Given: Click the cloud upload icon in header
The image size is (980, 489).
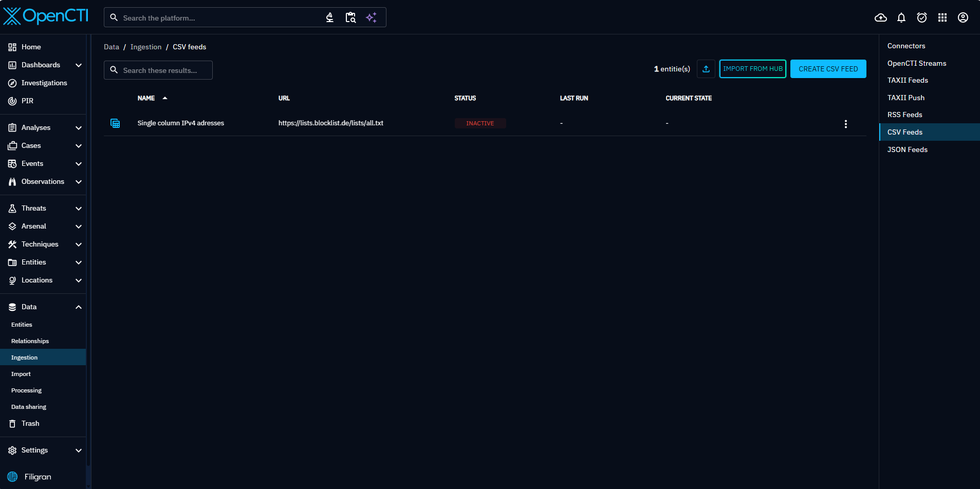Looking at the screenshot, I should point(880,18).
